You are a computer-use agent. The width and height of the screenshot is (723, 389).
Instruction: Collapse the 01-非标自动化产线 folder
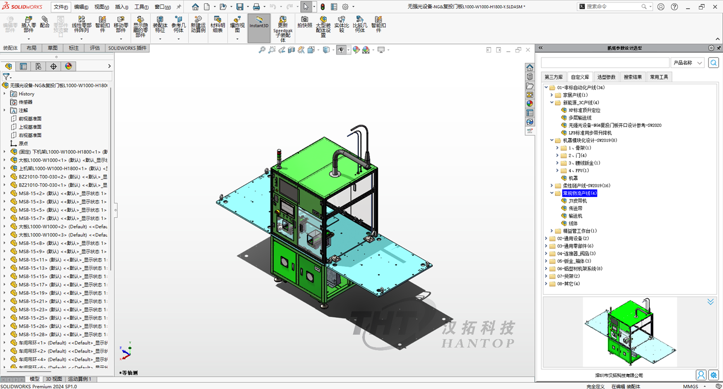coord(546,87)
